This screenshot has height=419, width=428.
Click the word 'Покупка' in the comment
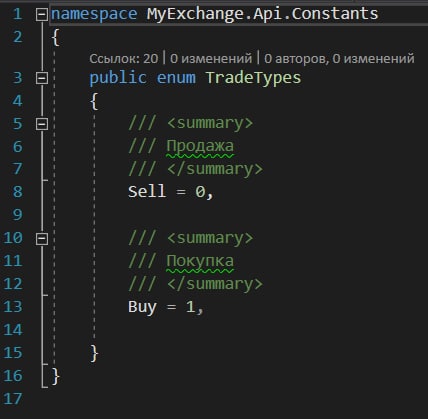[x=200, y=261]
